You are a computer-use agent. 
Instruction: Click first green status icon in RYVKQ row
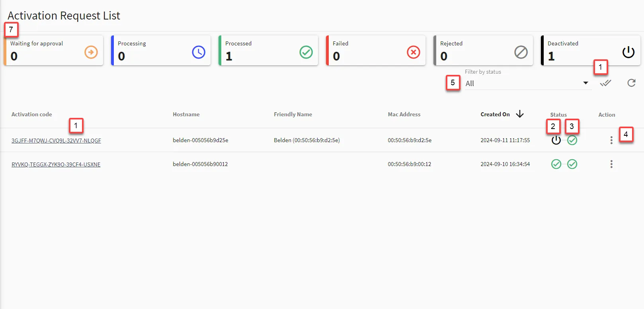(x=556, y=164)
